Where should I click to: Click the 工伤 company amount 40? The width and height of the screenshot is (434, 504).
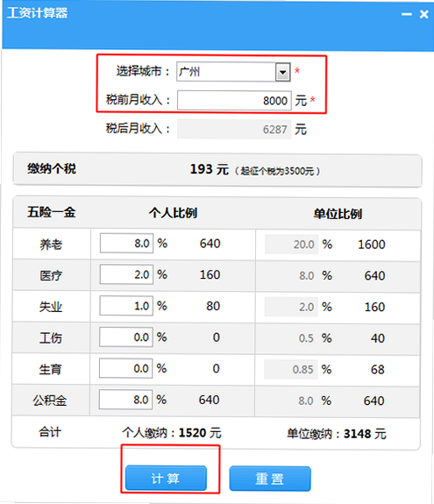pyautogui.click(x=378, y=338)
